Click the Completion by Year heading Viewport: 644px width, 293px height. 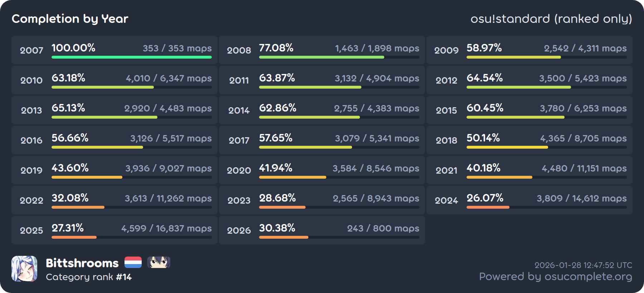pyautogui.click(x=70, y=19)
